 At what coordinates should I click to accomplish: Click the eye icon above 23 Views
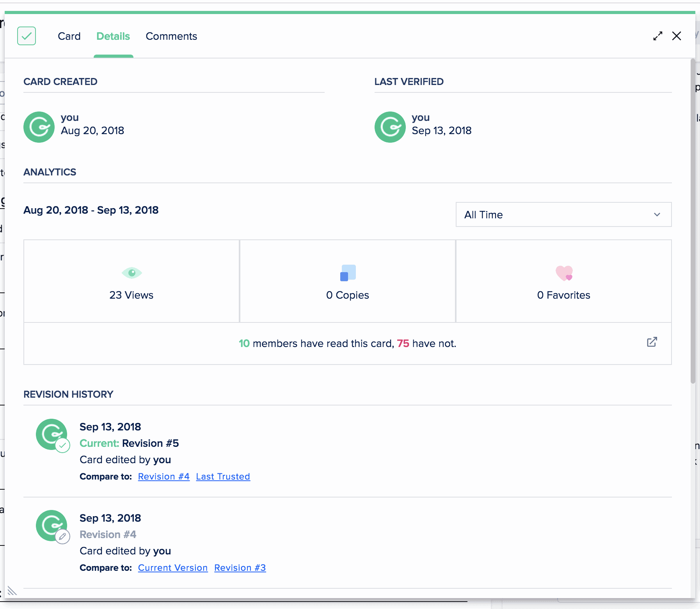coord(132,273)
